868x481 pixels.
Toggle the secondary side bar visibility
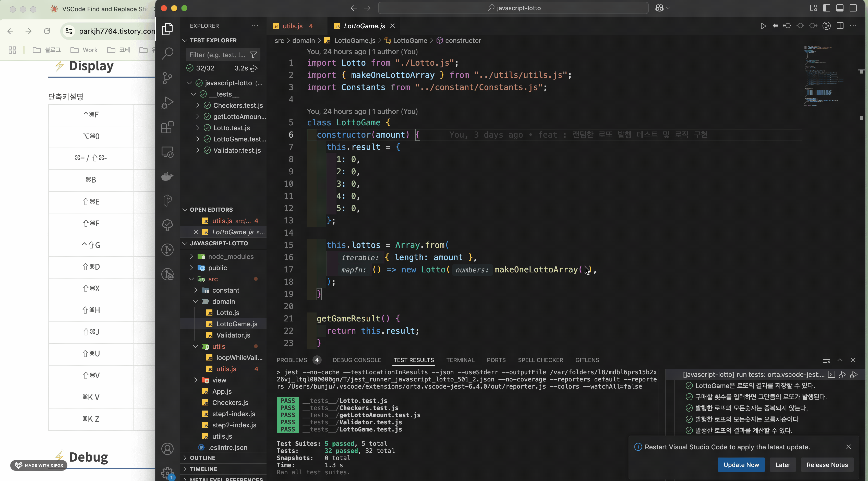(x=853, y=8)
